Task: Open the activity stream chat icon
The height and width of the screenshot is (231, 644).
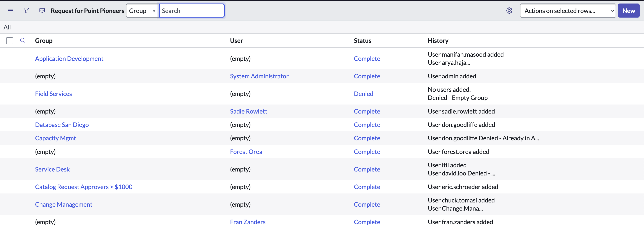Action: (x=42, y=11)
